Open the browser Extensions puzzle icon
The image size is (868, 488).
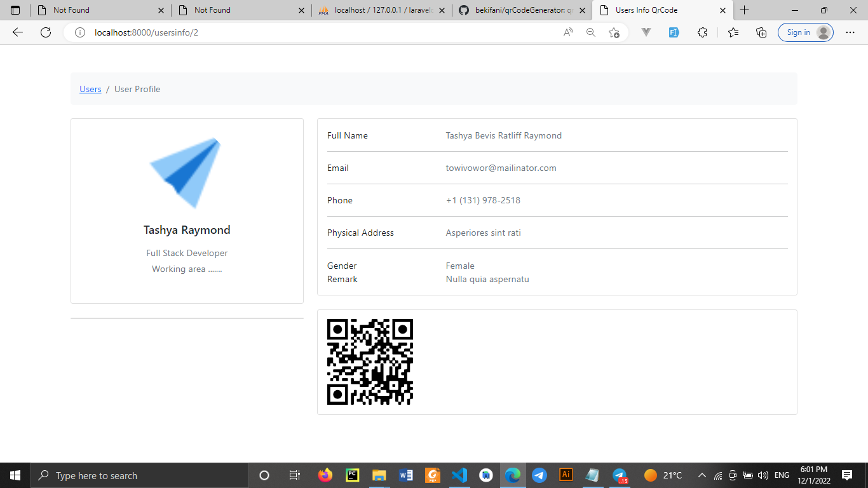coord(702,32)
